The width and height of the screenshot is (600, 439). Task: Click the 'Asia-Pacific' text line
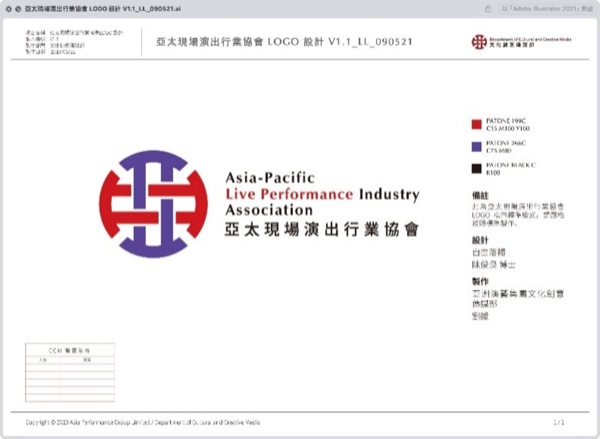(270, 178)
